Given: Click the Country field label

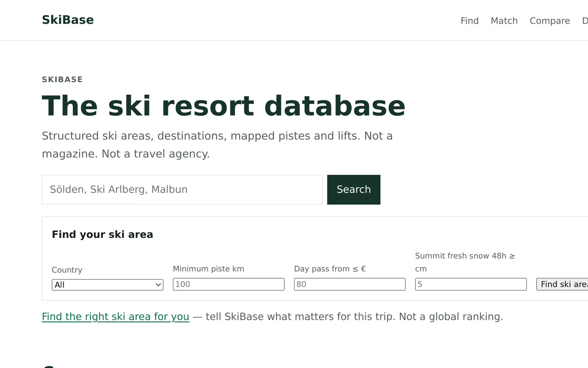Looking at the screenshot, I should pos(67,270).
